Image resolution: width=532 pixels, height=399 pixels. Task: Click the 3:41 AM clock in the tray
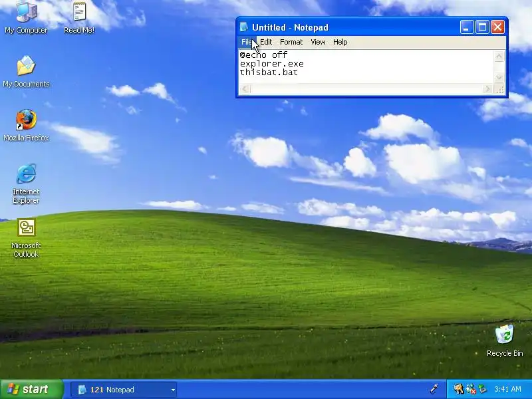click(507, 389)
